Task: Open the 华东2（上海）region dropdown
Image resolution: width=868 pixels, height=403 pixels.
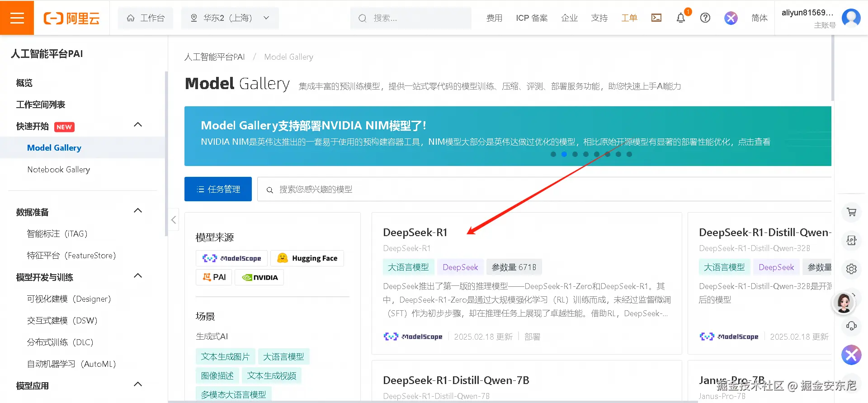Action: tap(230, 18)
